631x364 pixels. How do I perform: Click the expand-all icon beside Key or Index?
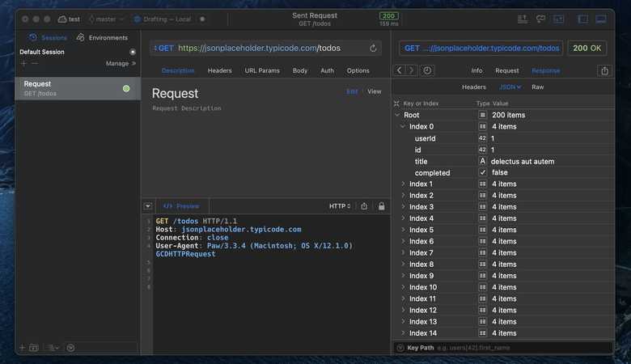(396, 104)
